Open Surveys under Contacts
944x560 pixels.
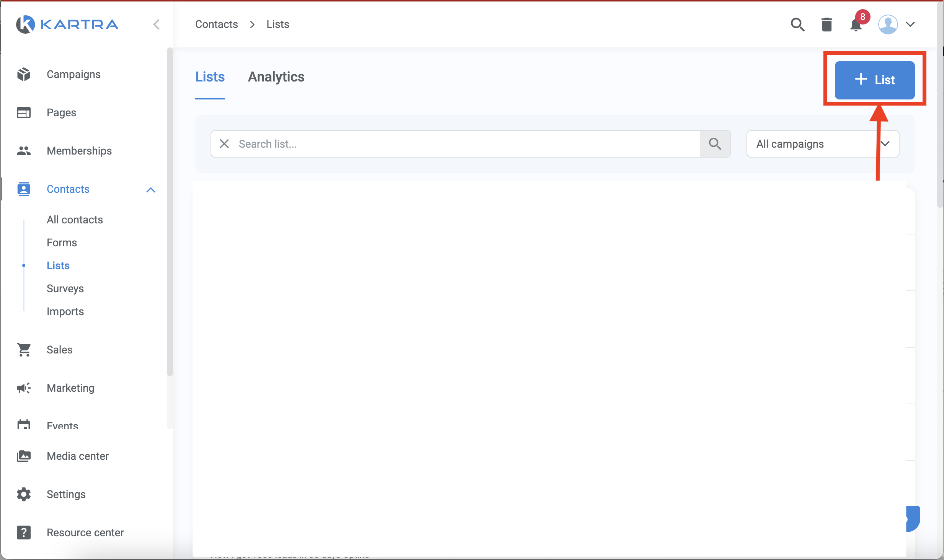(65, 288)
